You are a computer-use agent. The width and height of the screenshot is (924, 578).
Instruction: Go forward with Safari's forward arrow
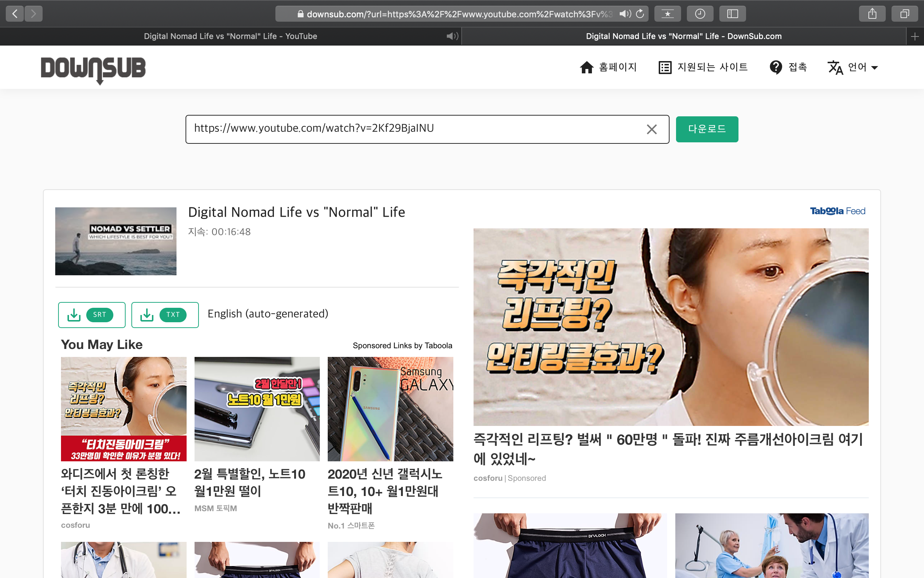(x=34, y=14)
